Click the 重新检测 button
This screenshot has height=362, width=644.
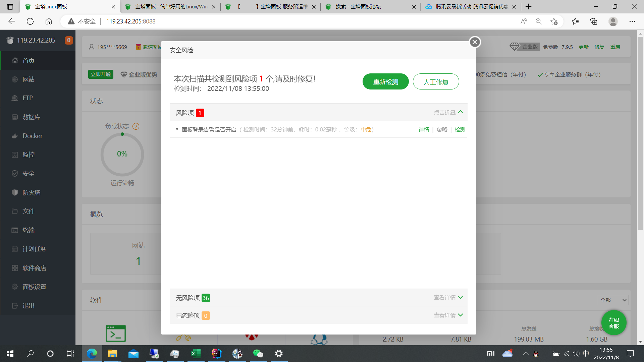(x=385, y=81)
